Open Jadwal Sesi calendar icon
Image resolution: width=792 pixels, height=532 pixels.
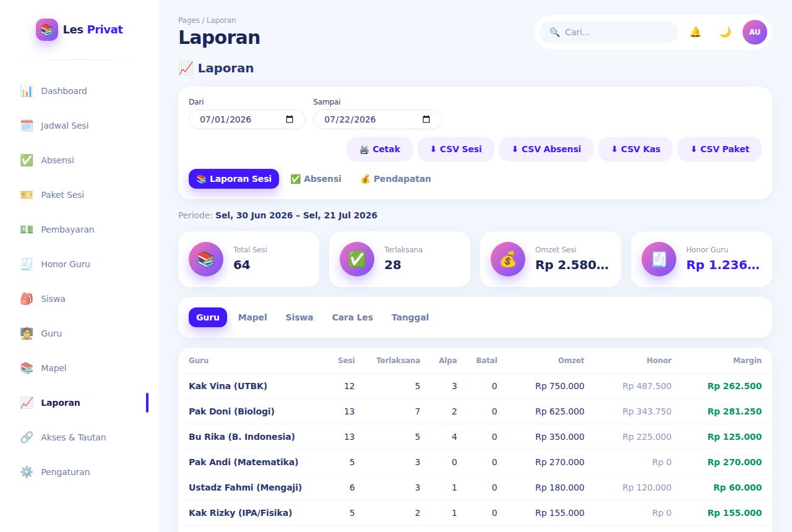[27, 126]
